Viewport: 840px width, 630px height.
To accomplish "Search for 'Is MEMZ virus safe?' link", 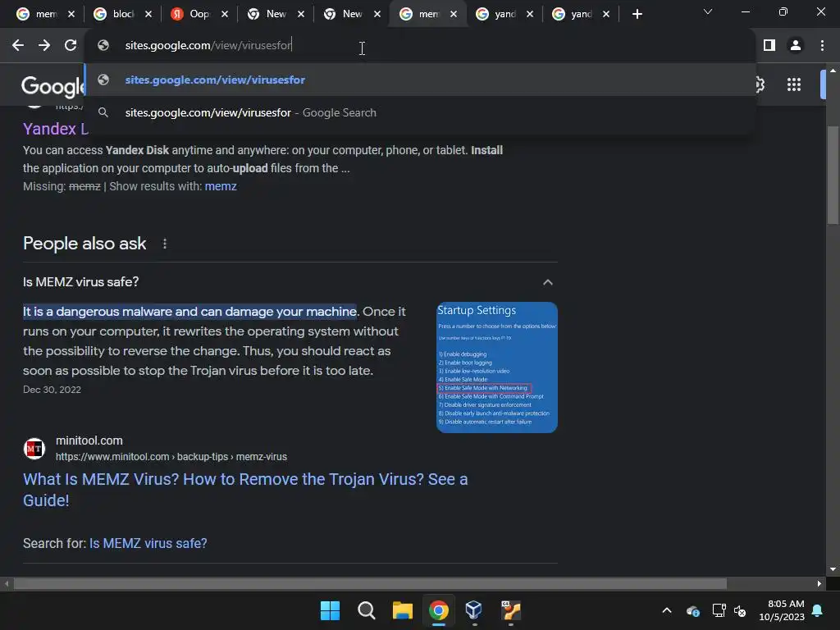I will pyautogui.click(x=148, y=543).
